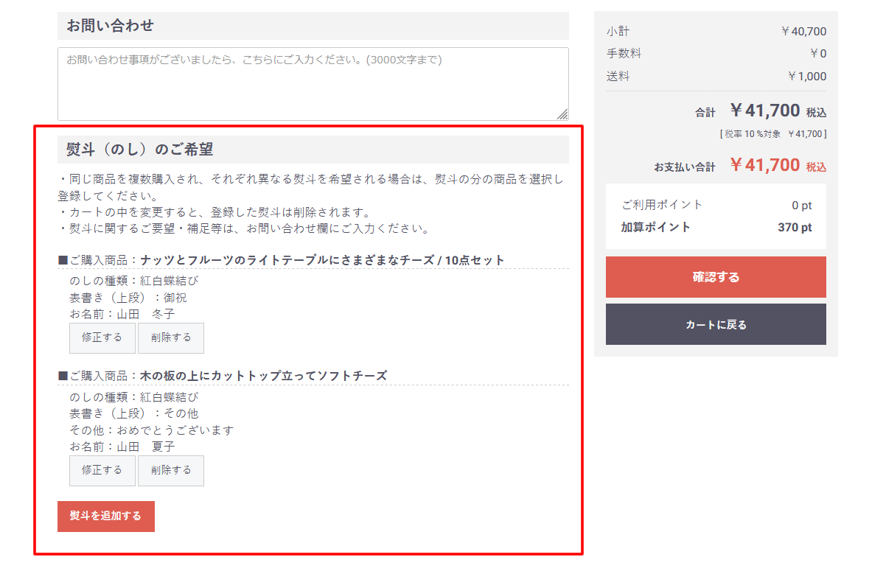The image size is (886, 588).
Task: Click the 加算ポイント 370 pt value
Action: (795, 228)
